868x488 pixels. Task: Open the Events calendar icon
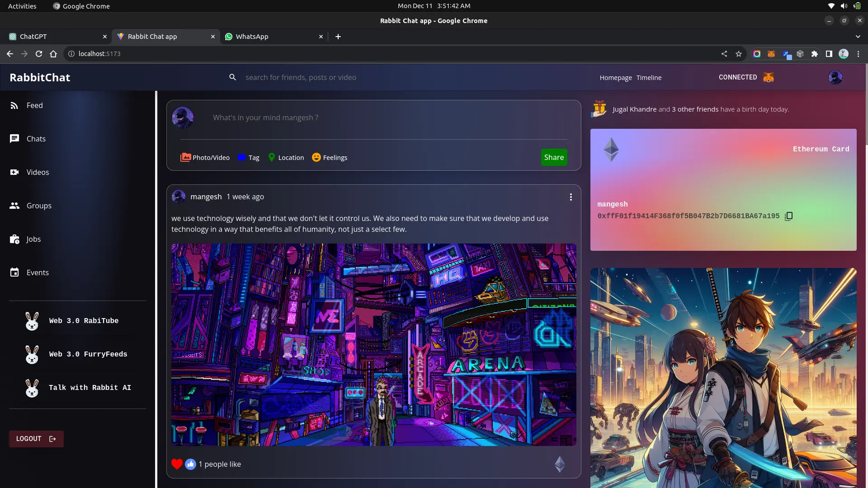pyautogui.click(x=14, y=272)
